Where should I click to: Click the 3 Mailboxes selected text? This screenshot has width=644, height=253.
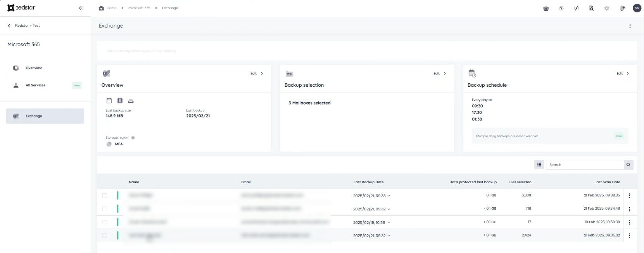coord(310,103)
